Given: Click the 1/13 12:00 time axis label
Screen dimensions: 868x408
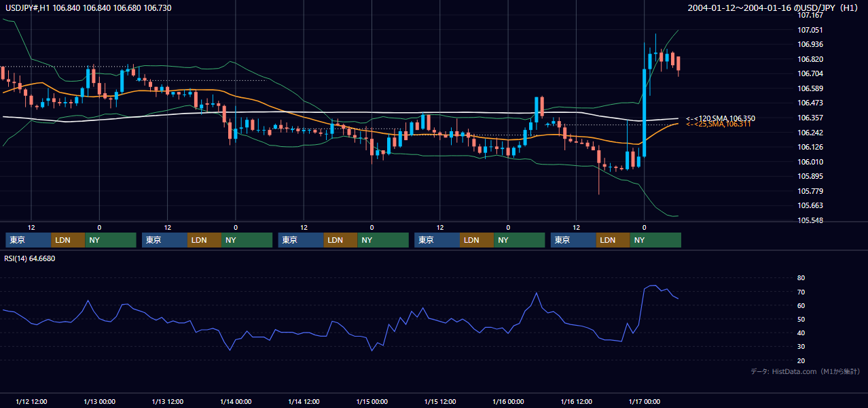Looking at the screenshot, I should pyautogui.click(x=168, y=402).
